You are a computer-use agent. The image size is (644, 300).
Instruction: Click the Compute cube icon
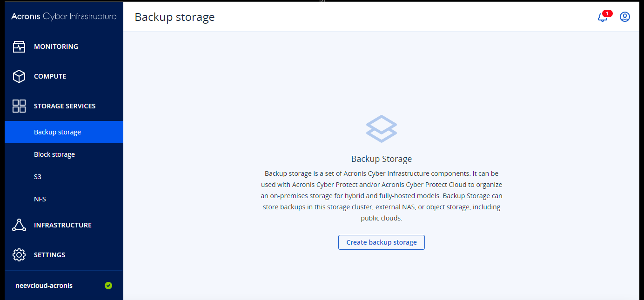coord(19,76)
